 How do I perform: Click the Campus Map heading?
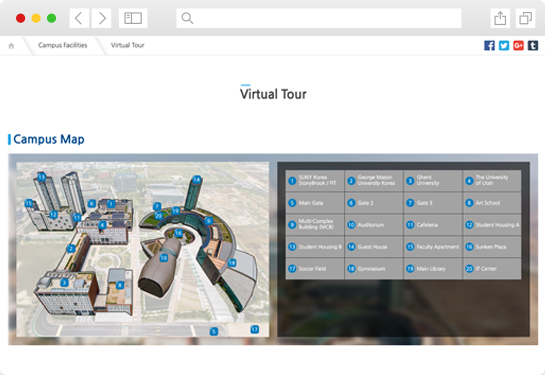[49, 139]
